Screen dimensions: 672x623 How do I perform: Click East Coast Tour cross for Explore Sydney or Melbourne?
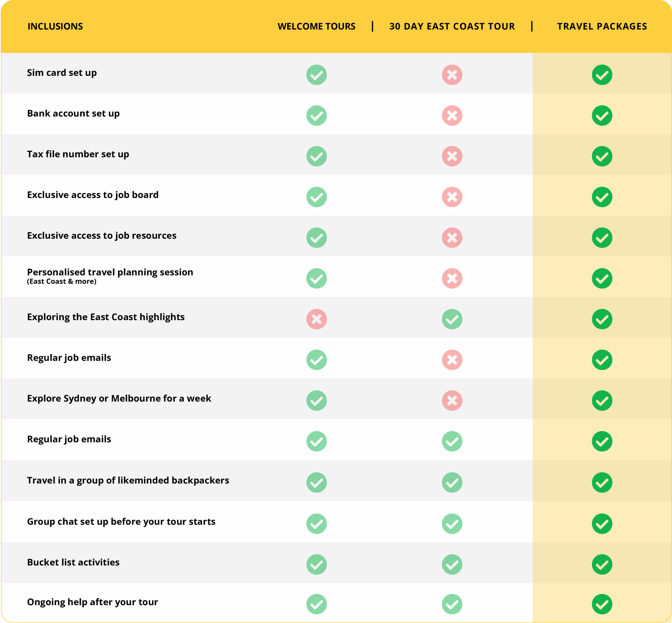click(452, 400)
